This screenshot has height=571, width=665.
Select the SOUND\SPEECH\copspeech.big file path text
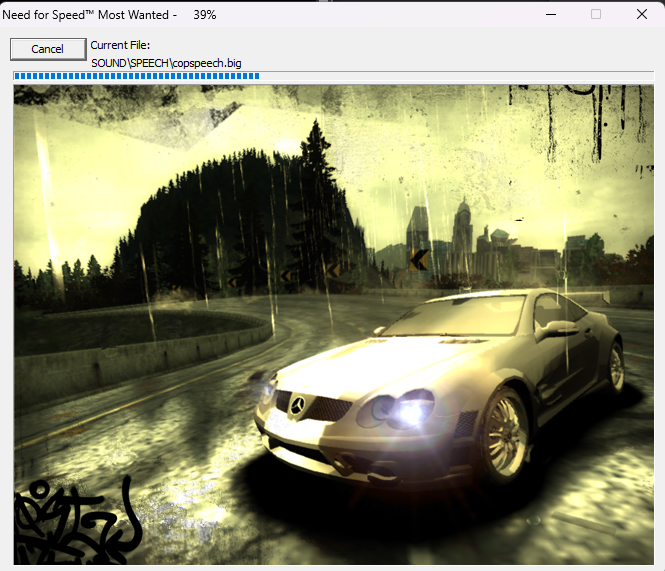(165, 63)
